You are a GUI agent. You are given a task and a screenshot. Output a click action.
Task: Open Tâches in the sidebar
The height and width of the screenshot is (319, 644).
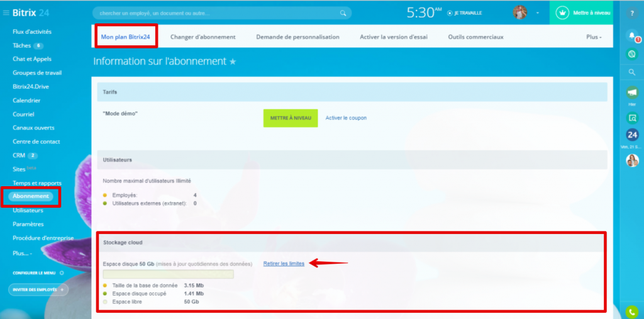point(22,46)
